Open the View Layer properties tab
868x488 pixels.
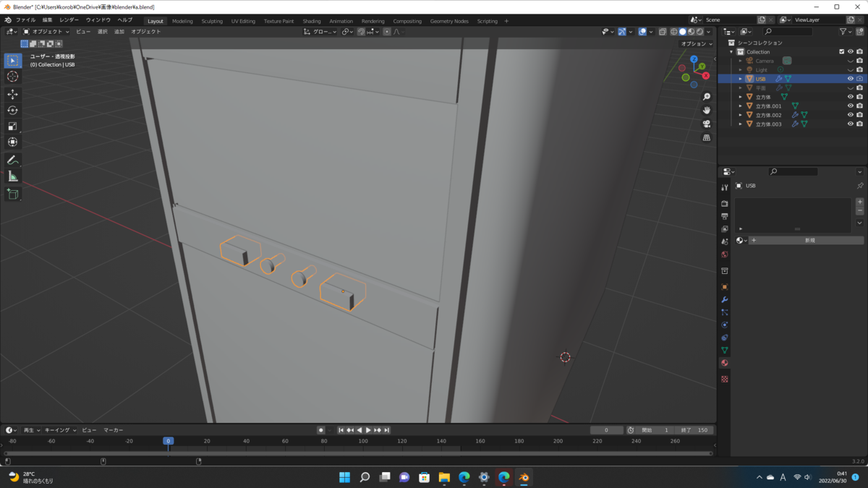tap(725, 229)
